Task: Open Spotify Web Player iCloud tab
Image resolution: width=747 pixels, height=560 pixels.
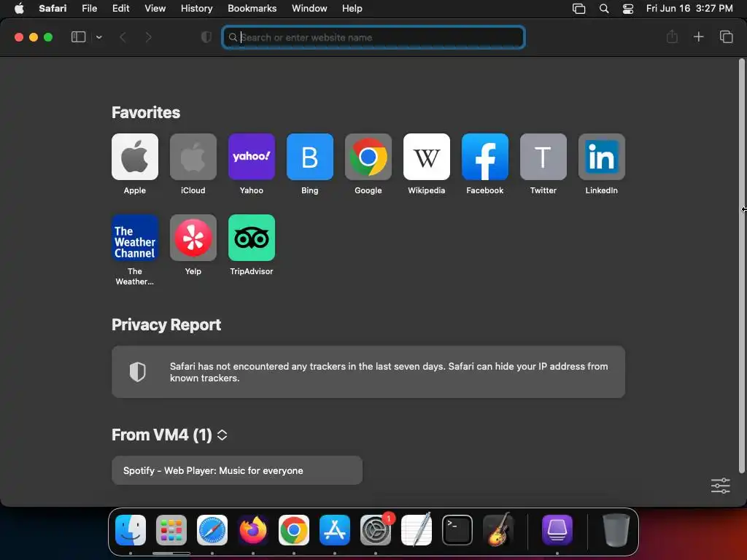Action: click(x=237, y=470)
